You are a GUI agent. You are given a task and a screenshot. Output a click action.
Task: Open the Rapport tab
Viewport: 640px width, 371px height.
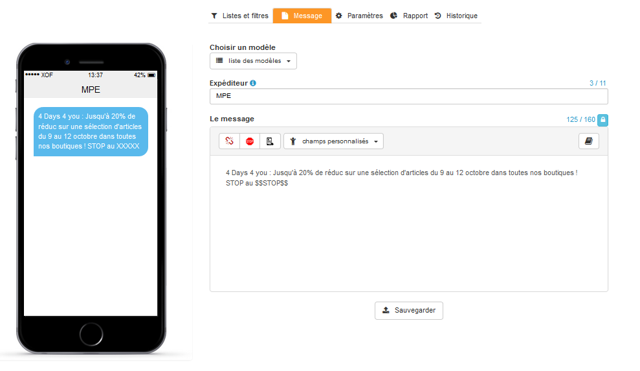[x=409, y=16]
